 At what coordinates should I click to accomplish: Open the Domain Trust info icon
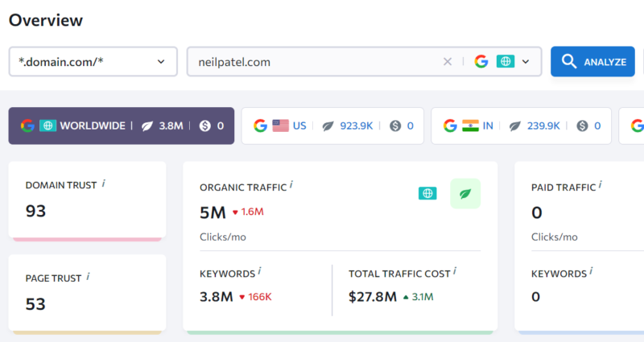coord(104,183)
